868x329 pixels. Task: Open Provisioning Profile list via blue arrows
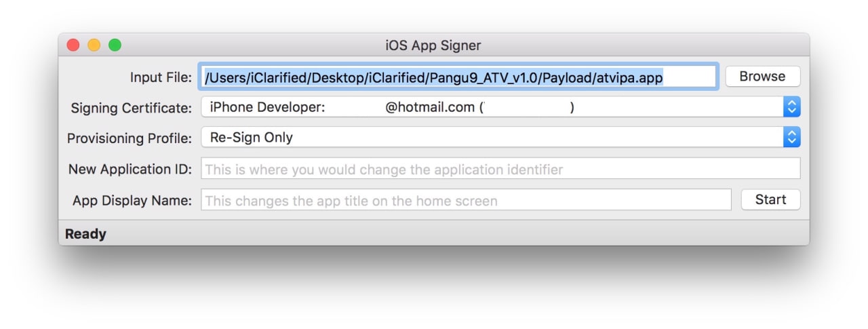(792, 137)
